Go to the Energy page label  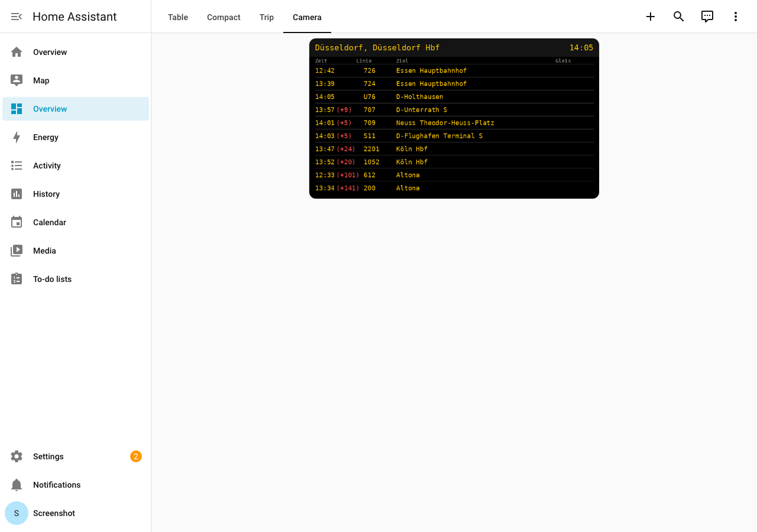click(46, 137)
